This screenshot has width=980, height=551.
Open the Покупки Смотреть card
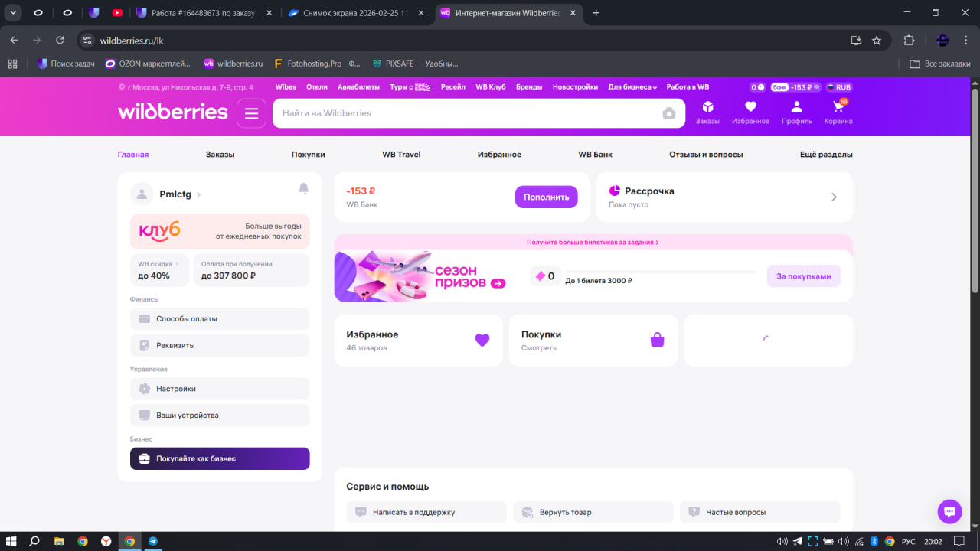tap(593, 341)
